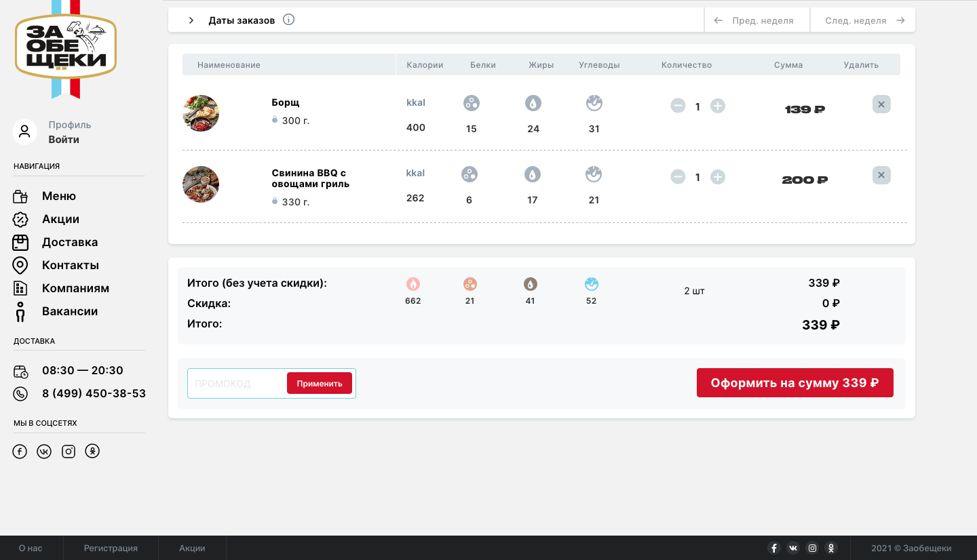Remove Борщ from the cart
Viewport: 977px width, 560px height.
[x=881, y=104]
